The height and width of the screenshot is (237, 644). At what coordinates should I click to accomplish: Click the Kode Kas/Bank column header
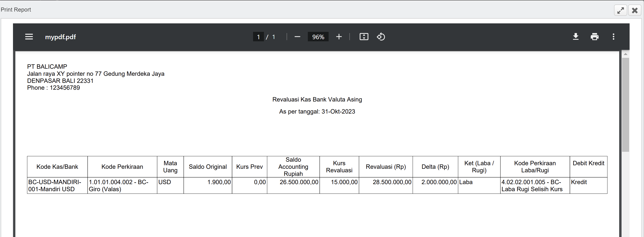(x=57, y=167)
